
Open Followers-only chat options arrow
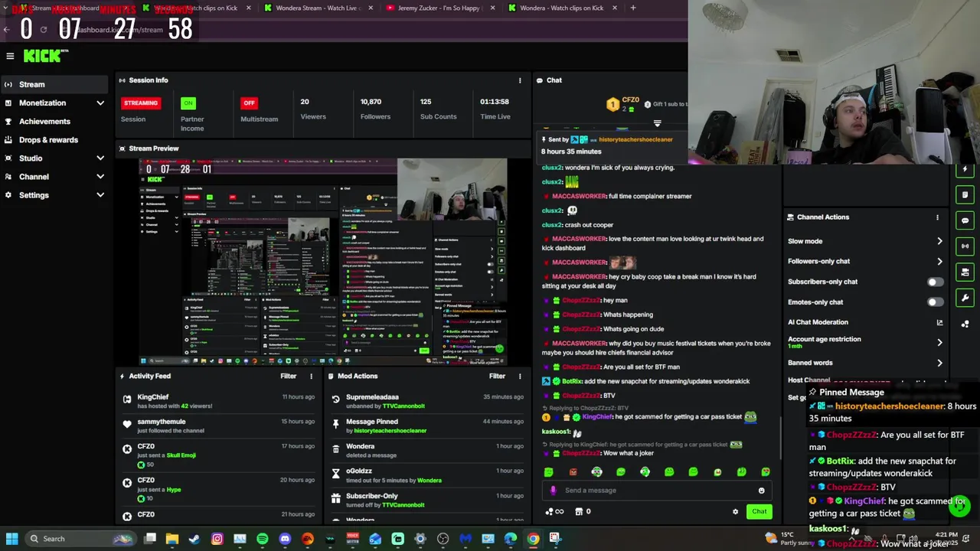(x=939, y=262)
